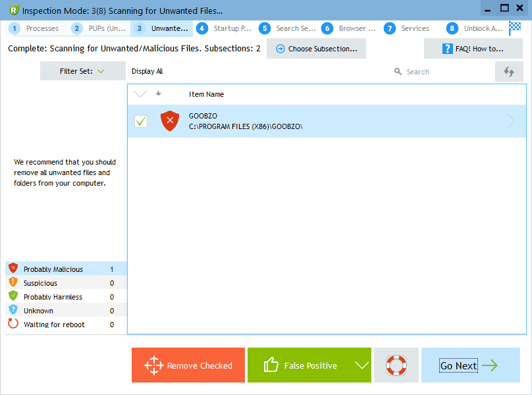Open the column header sort chevron
The image size is (532, 395).
click(140, 94)
